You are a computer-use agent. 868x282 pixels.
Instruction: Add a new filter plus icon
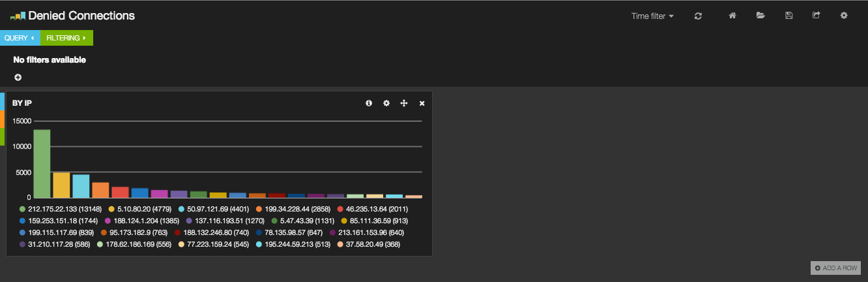pos(18,77)
